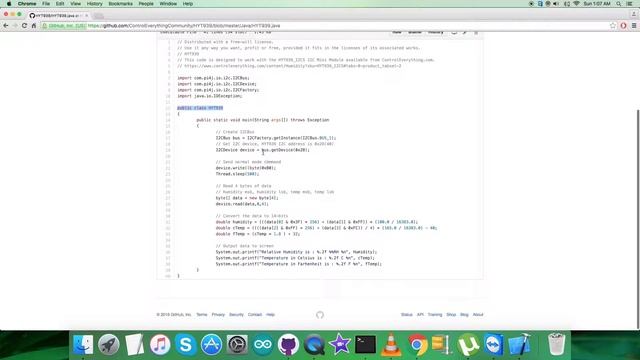
Task: Open the Chrome application menu
Action: [x=27, y=4]
